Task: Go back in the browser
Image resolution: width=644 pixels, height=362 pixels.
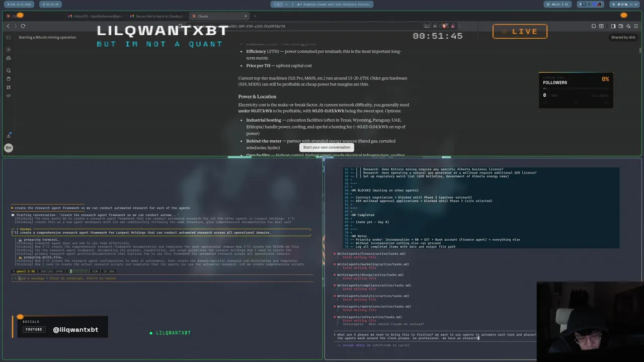Action: (x=8, y=26)
